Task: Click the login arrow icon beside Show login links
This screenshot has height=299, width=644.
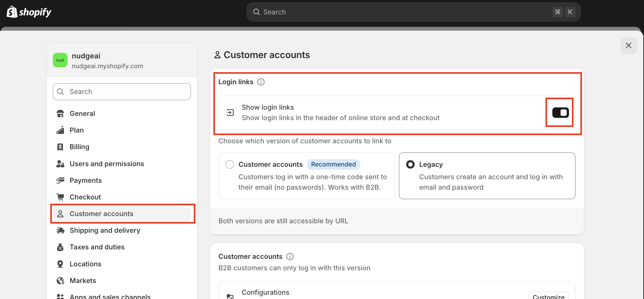Action: pos(230,113)
